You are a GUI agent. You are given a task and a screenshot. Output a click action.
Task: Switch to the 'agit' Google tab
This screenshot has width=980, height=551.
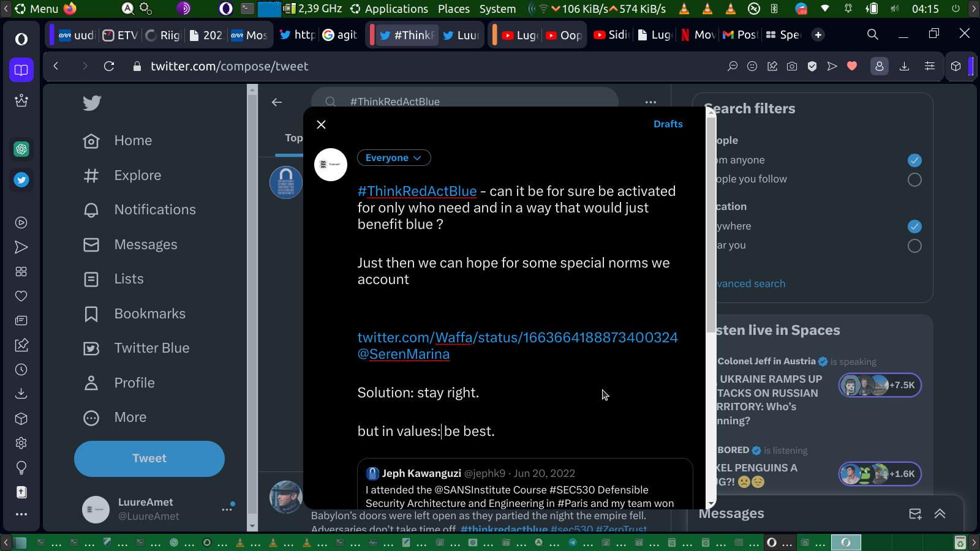point(340,35)
